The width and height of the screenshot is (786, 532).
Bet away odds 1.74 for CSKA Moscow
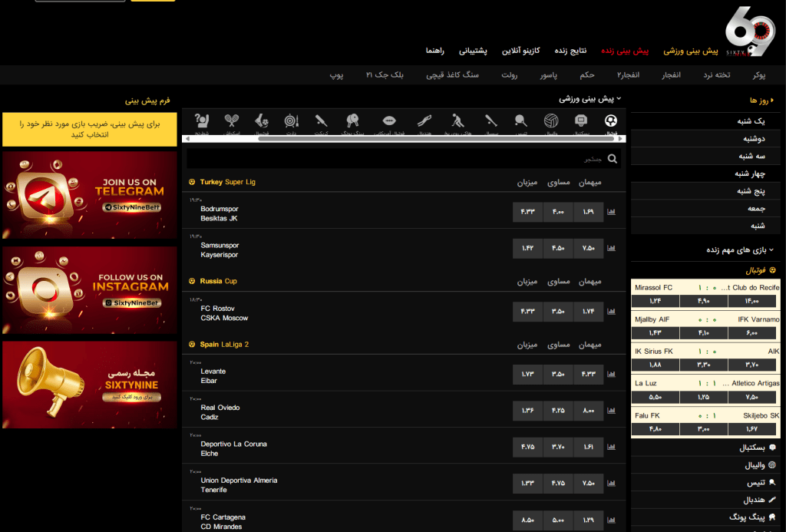pos(589,312)
